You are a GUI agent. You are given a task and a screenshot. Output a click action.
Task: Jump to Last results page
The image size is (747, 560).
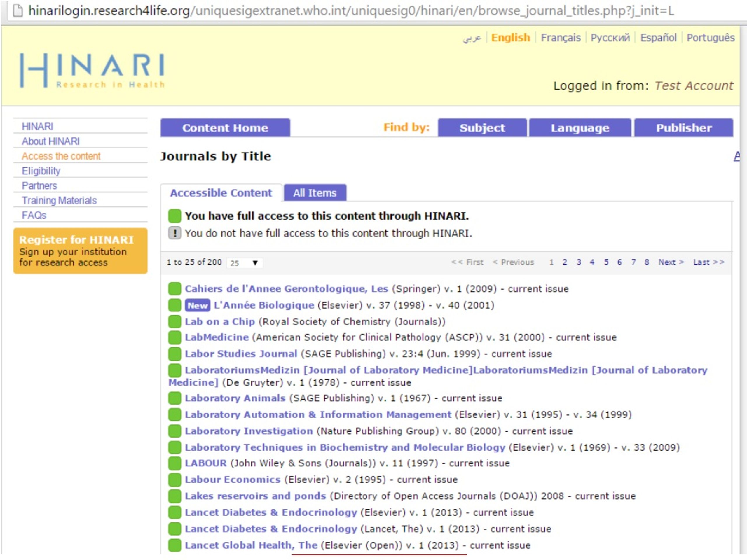[x=709, y=262]
